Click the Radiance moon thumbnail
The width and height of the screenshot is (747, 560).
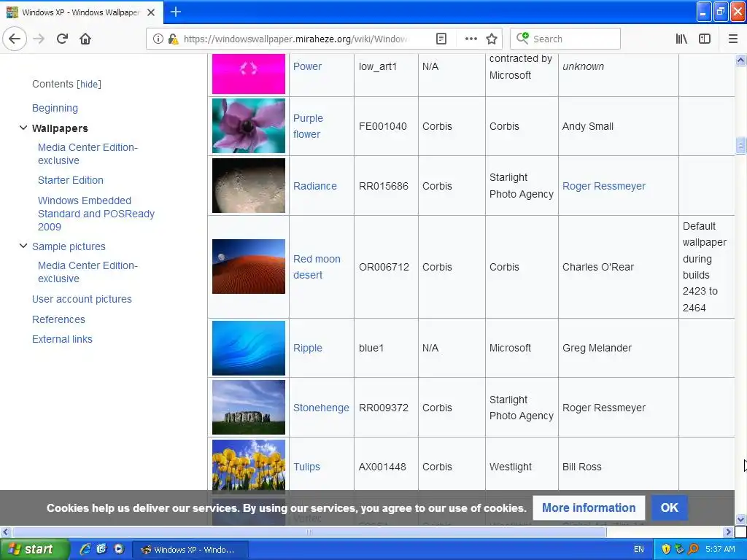249,185
